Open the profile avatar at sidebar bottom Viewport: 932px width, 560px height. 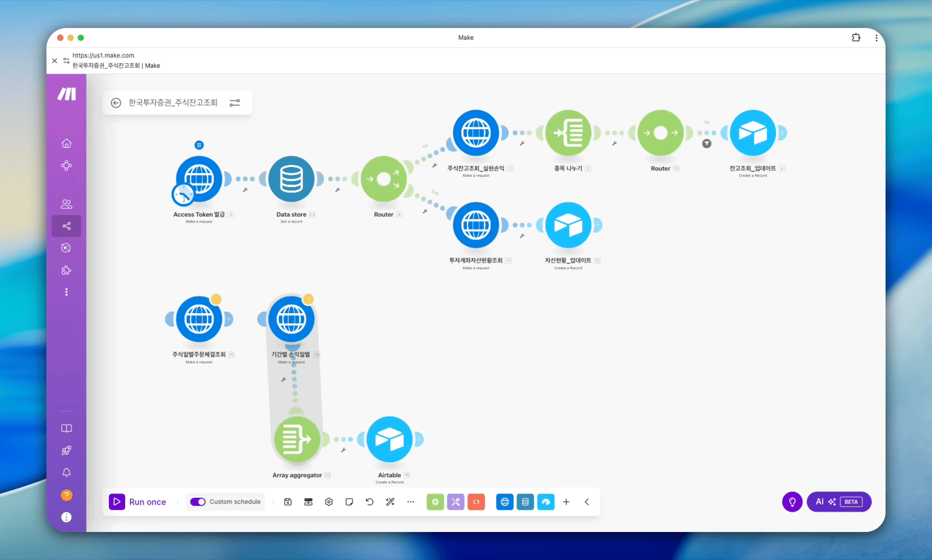(66, 517)
